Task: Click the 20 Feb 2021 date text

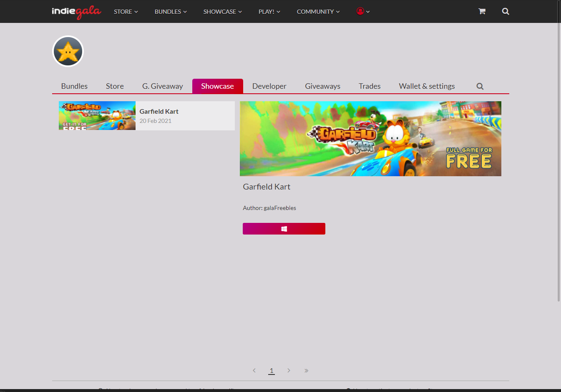Action: [x=156, y=121]
